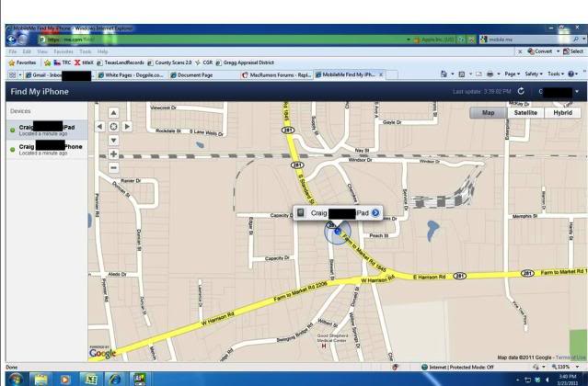The width and height of the screenshot is (588, 386).
Task: Pan the map up with the arrow
Action: pos(113,113)
